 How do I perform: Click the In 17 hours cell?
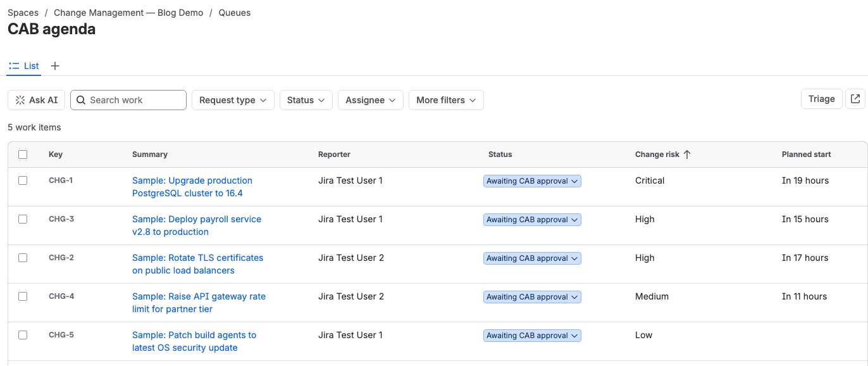(805, 258)
